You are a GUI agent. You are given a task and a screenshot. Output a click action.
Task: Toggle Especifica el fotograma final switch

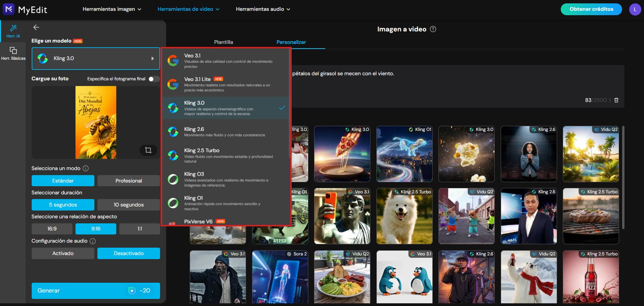[x=154, y=79]
